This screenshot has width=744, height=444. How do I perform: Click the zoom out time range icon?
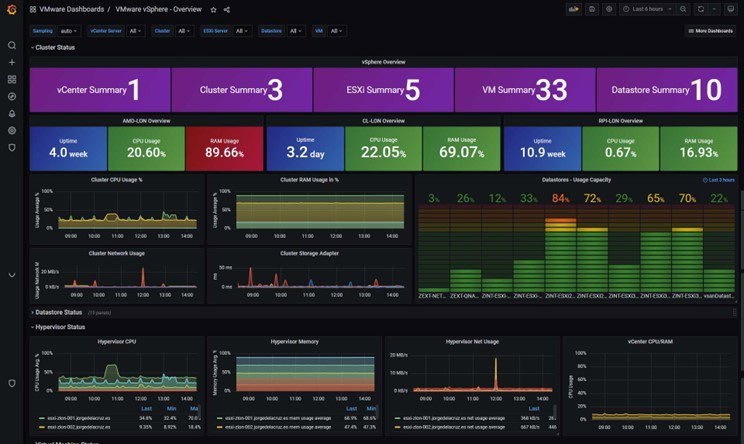683,9
